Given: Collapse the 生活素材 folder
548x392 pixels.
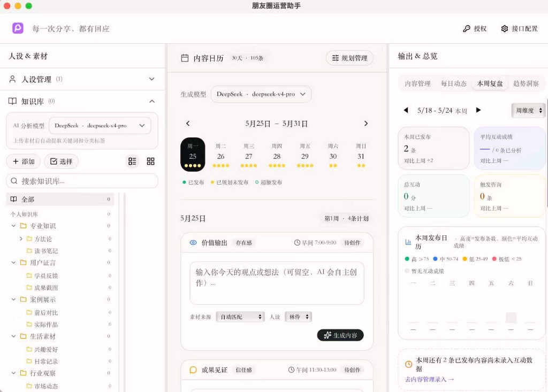Looking at the screenshot, I should [13, 336].
